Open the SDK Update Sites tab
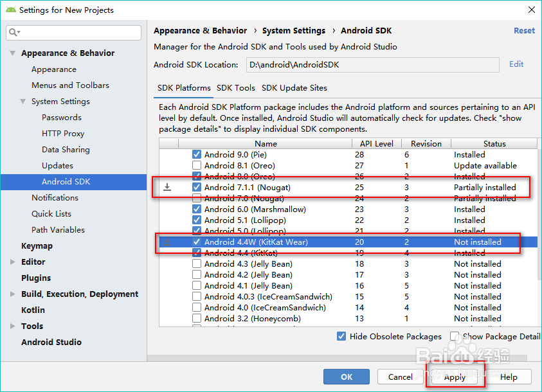This screenshot has width=542, height=392. click(294, 88)
